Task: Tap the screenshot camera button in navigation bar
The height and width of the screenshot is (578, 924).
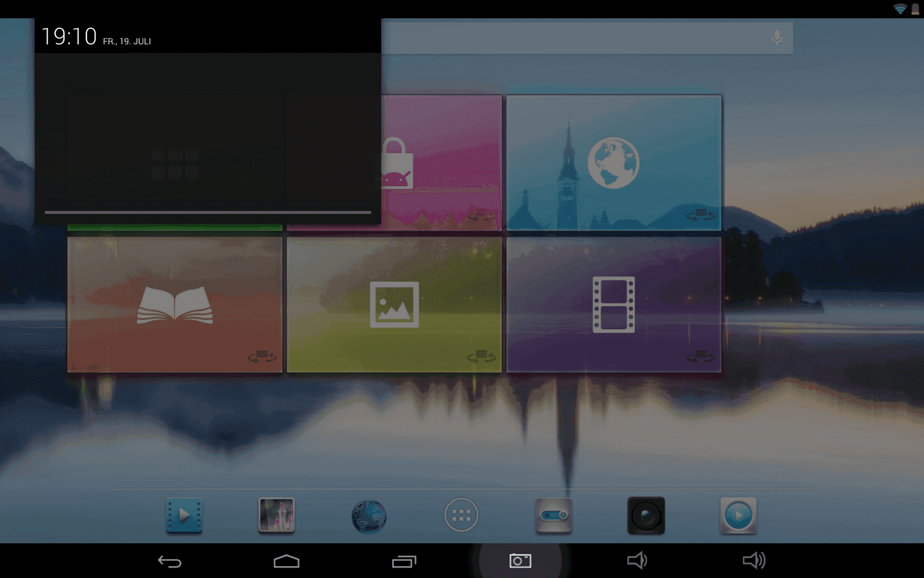Action: [x=520, y=561]
